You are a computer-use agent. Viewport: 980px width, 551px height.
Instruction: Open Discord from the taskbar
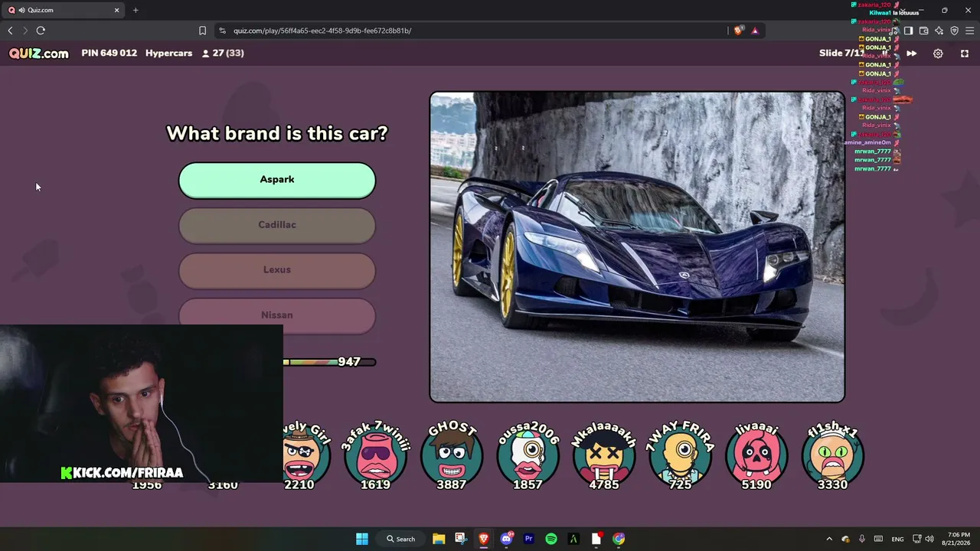coord(506,539)
